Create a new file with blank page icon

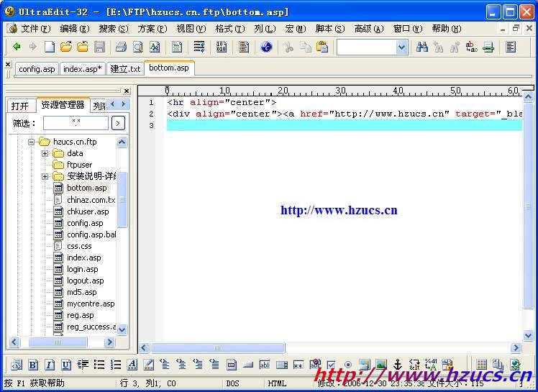coord(50,47)
